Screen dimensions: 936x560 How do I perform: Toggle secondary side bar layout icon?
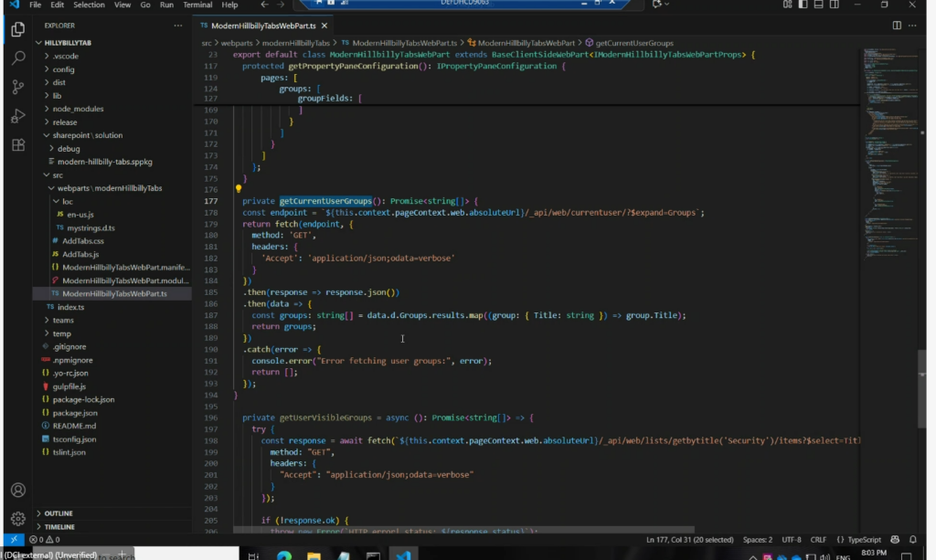(x=834, y=5)
